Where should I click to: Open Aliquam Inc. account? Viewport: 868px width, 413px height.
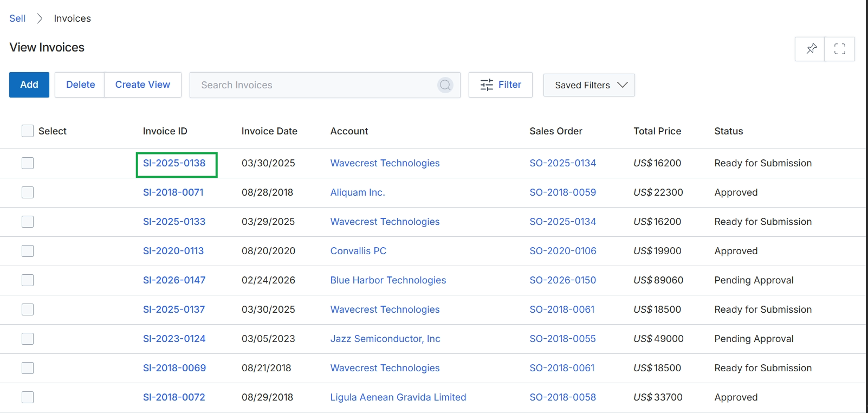click(x=358, y=192)
